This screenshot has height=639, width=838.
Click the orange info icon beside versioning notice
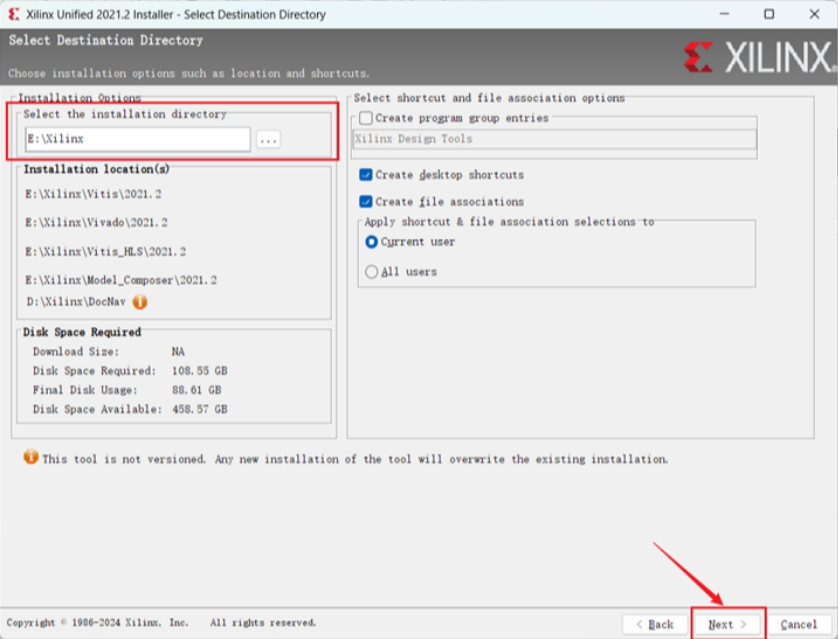(31, 457)
